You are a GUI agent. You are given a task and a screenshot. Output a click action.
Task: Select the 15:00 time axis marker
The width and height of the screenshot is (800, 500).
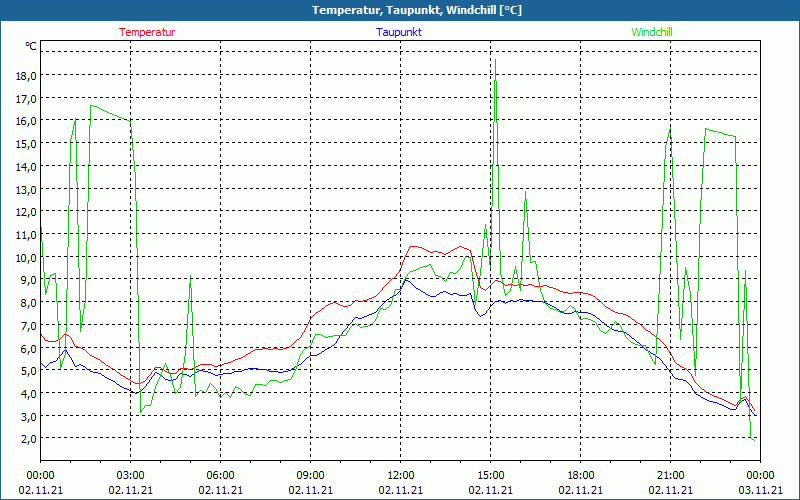491,475
